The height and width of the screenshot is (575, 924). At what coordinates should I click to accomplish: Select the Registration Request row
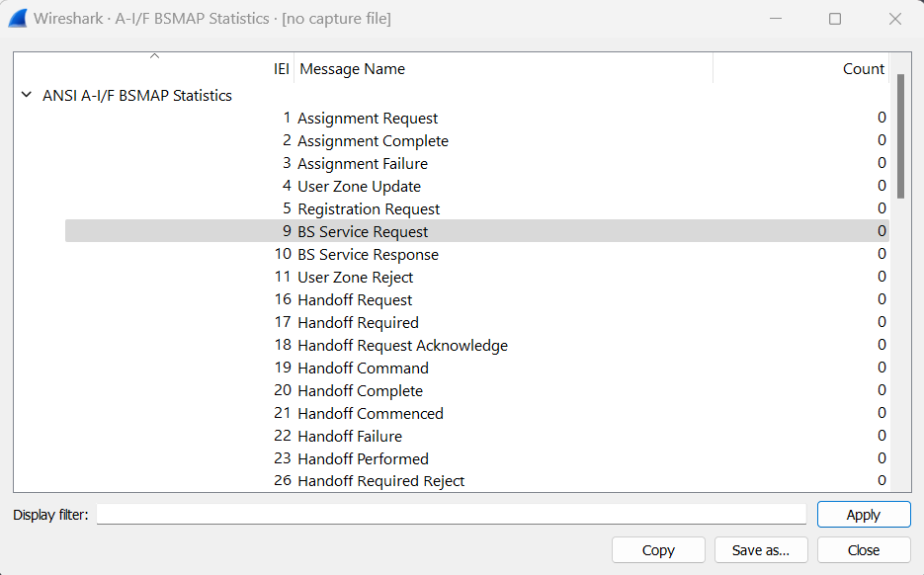point(369,209)
